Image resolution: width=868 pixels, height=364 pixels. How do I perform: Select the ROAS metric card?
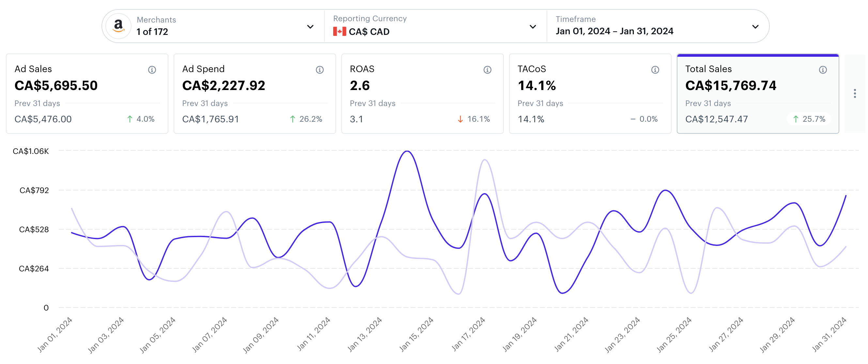pyautogui.click(x=423, y=94)
